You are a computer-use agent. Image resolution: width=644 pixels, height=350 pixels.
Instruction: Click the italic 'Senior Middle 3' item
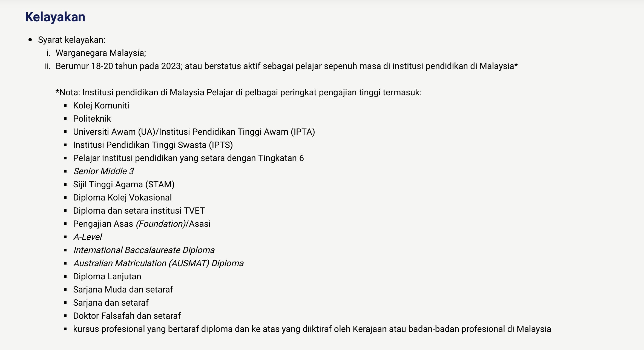(x=104, y=171)
